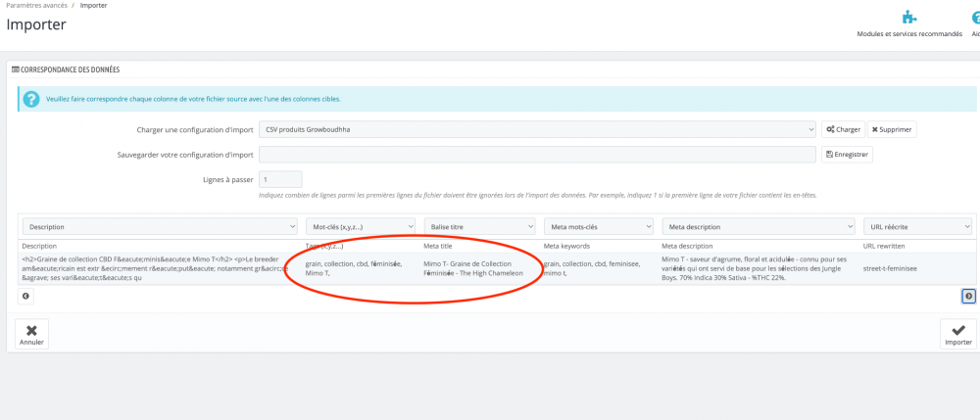Click the Charger configuration button
This screenshot has height=420, width=980.
click(843, 130)
